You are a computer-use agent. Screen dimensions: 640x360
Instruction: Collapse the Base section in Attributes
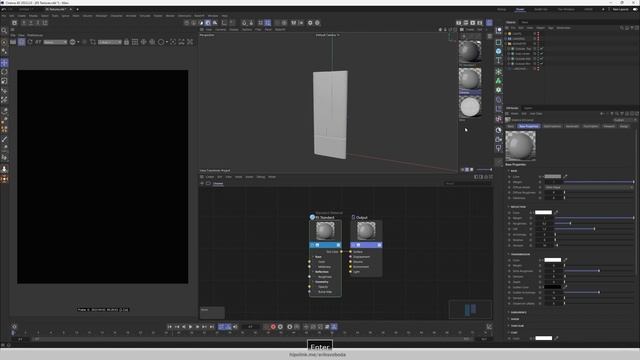(x=509, y=171)
